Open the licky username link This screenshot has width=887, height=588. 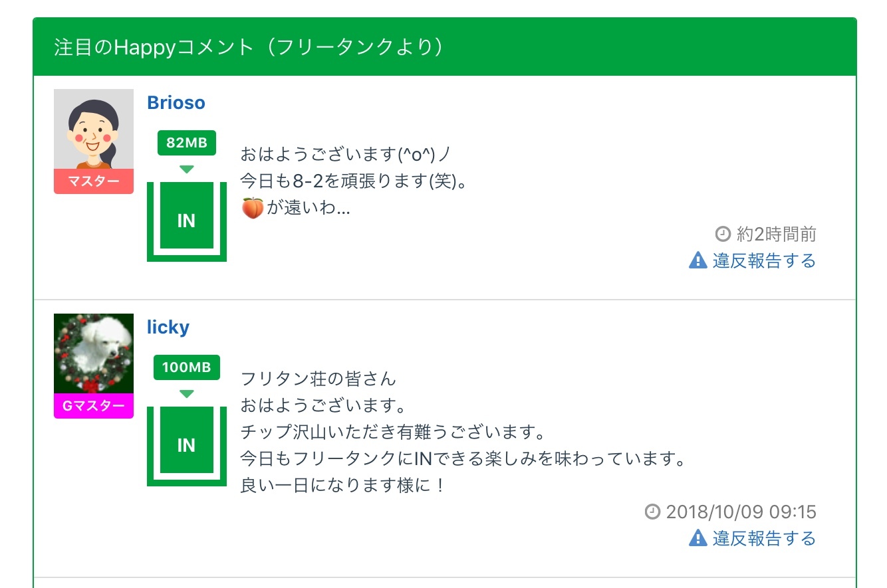pos(168,328)
